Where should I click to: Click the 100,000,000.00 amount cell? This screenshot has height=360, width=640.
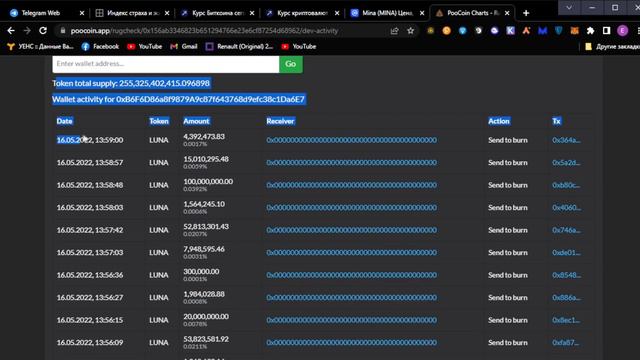point(208,181)
